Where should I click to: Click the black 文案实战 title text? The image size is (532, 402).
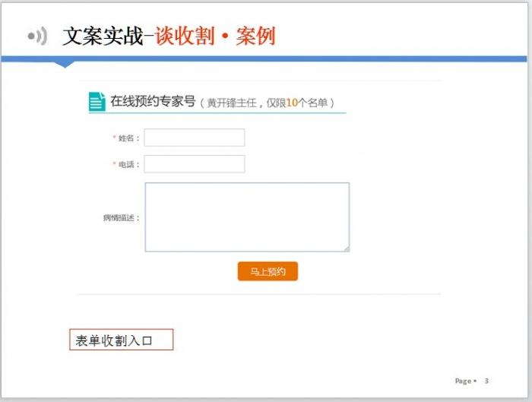(x=103, y=36)
